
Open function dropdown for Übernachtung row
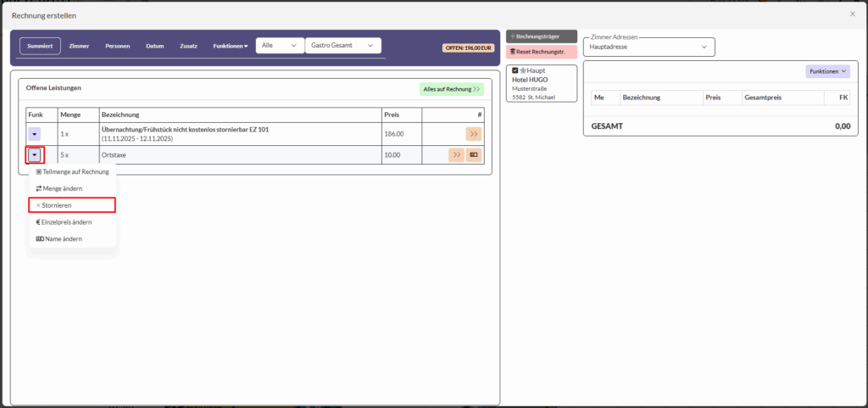tap(35, 133)
